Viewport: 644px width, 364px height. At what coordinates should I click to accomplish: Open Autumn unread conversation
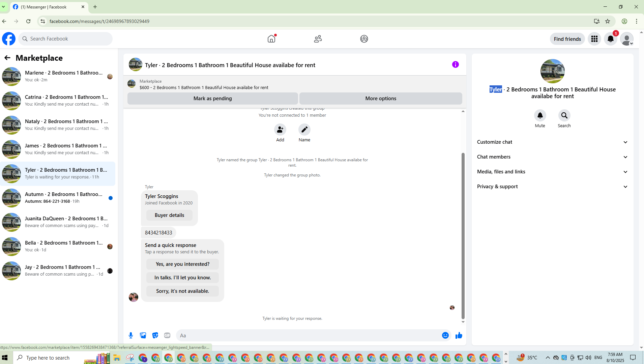(x=58, y=198)
